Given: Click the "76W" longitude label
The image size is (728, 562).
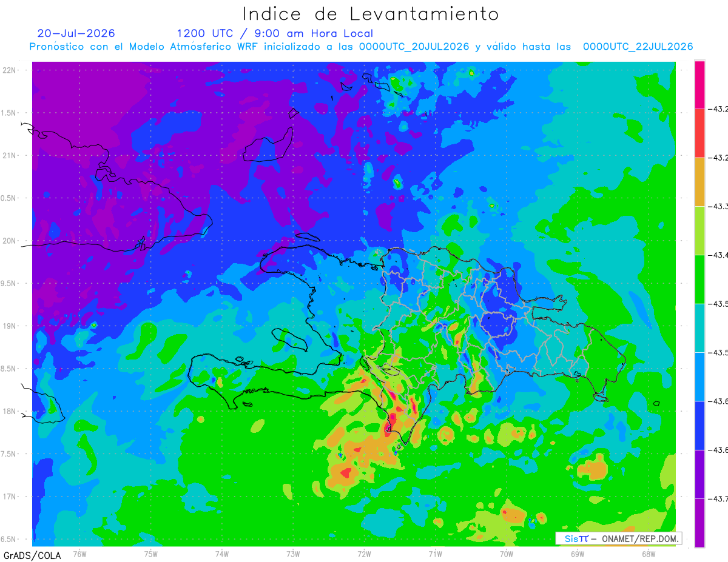Looking at the screenshot, I should coord(79,553).
